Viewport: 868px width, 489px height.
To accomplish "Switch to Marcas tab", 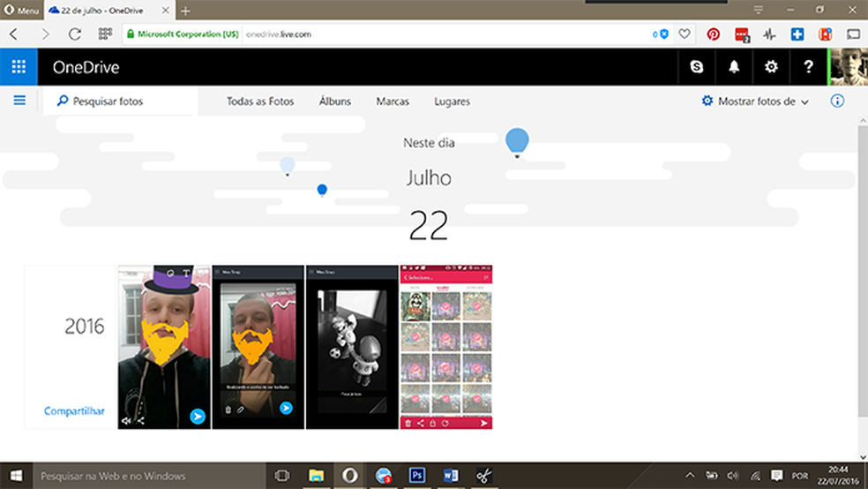I will 393,102.
